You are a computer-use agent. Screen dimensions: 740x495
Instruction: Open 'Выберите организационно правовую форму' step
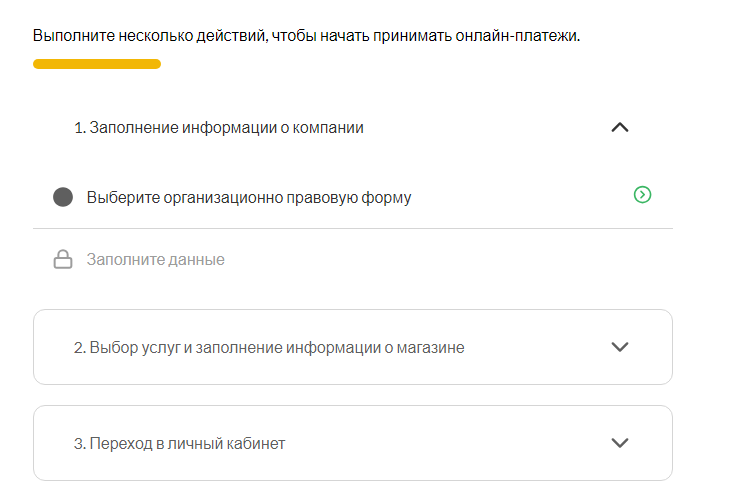click(x=248, y=197)
